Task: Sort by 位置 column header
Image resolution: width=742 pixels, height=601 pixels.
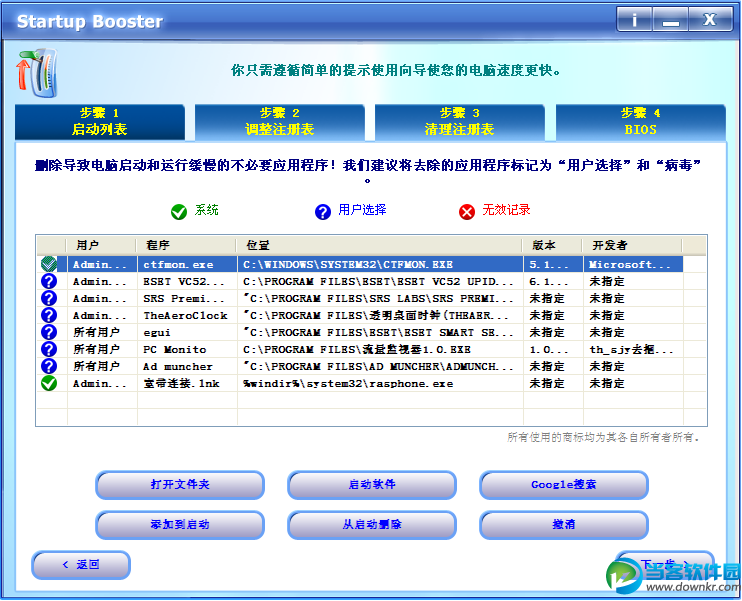Action: (x=379, y=245)
